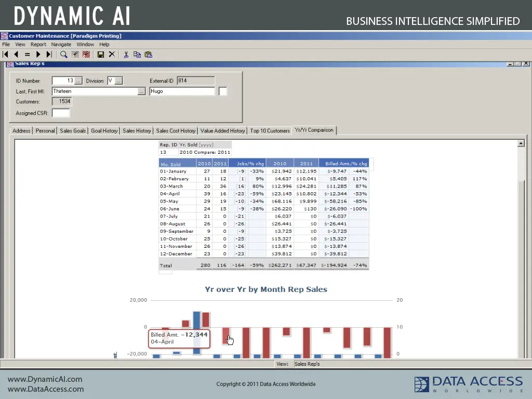Viewport: 532px width, 399px height.
Task: Select the Yr/Yr Comparison tab
Action: tap(314, 130)
